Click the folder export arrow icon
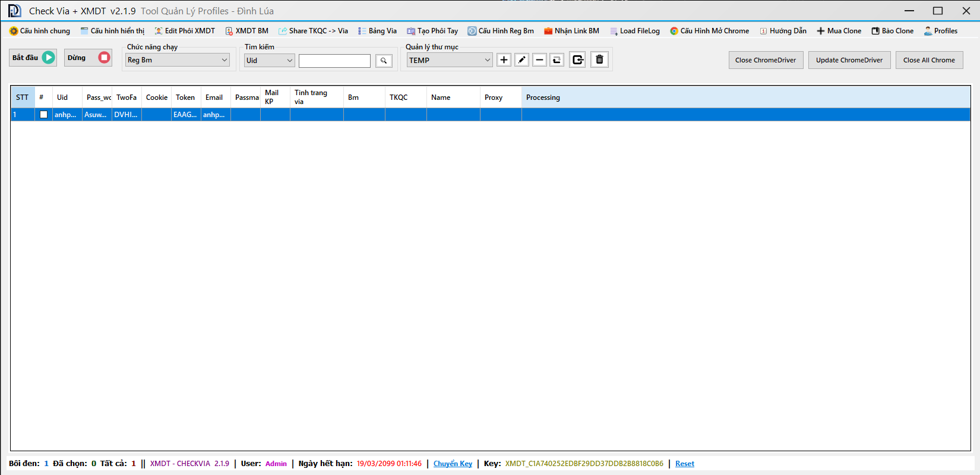Viewport: 980px width, 475px height. click(577, 60)
